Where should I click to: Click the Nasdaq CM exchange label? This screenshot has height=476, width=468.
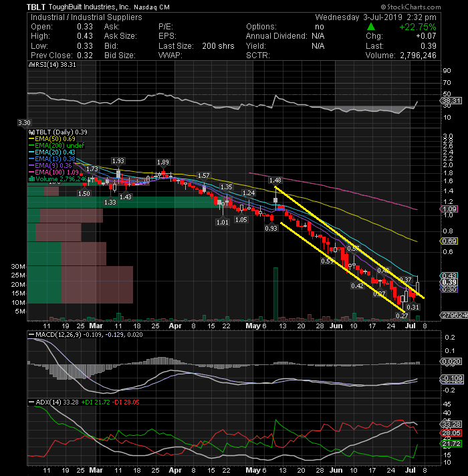152,7
